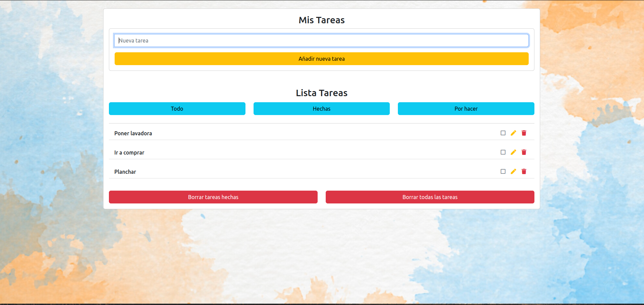644x305 pixels.
Task: Open edit mode for Planchar with pencil icon
Action: tap(513, 171)
